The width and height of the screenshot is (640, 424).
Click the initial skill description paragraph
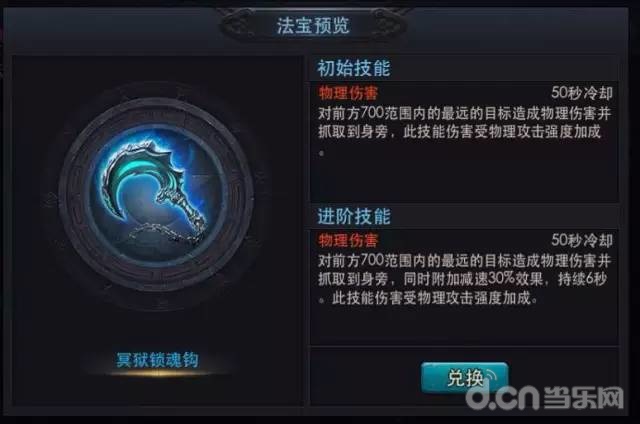(464, 130)
